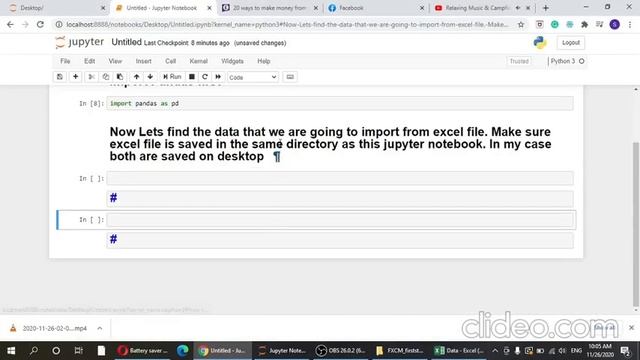Click the pilcrow anchor link after desktop

click(277, 156)
